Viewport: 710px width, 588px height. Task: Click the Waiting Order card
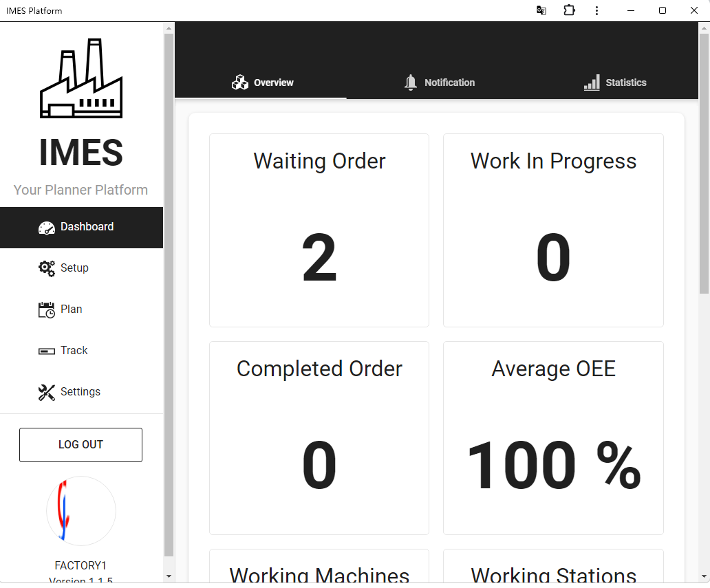point(319,230)
